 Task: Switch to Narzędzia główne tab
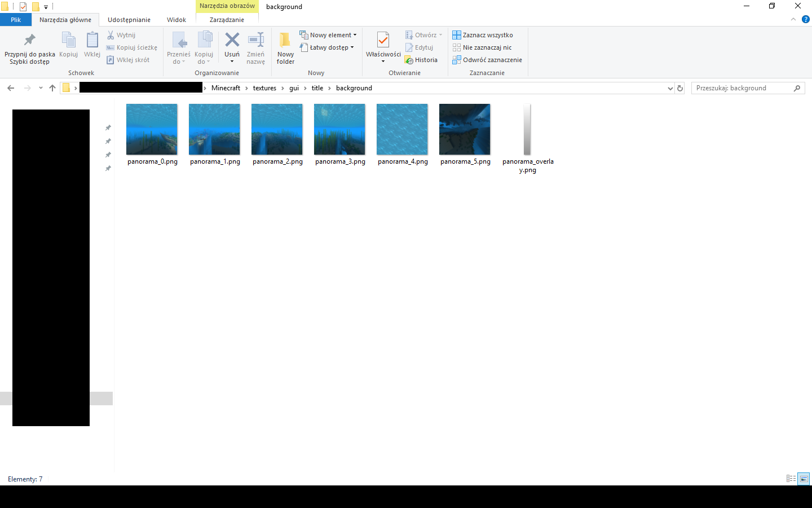(65, 20)
